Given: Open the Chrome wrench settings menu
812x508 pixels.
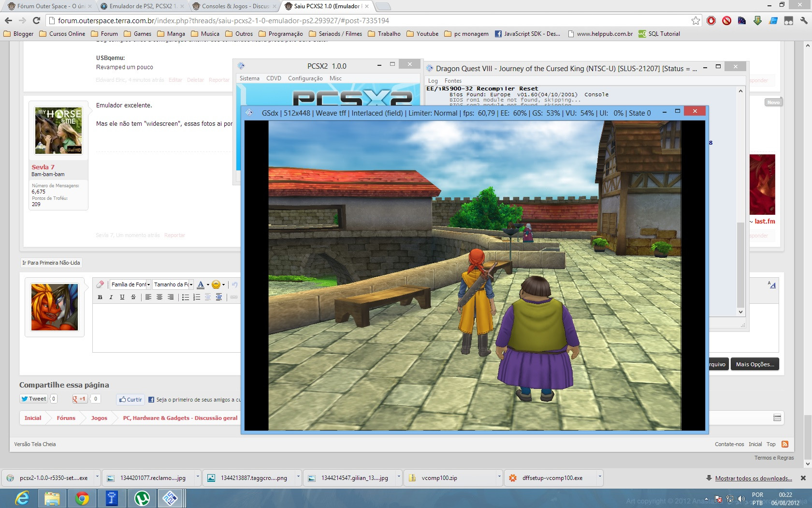Looking at the screenshot, I should coord(804,20).
